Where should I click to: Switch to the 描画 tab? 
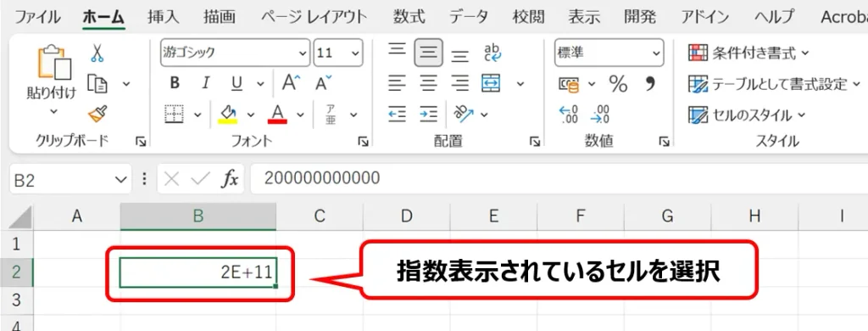click(x=220, y=17)
